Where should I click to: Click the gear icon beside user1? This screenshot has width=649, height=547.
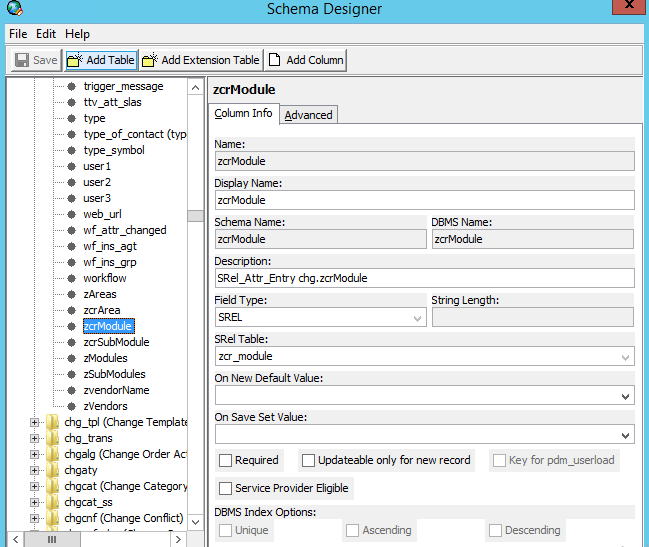coord(72,166)
